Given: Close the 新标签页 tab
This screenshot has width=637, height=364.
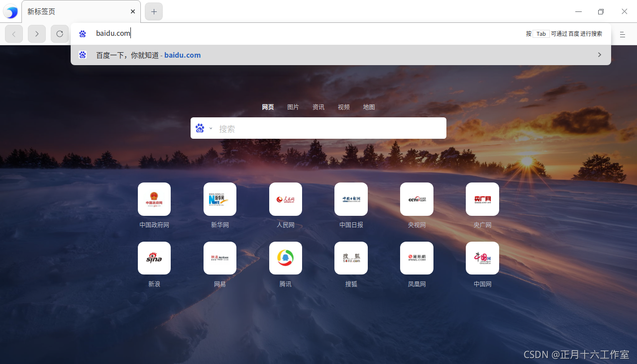Looking at the screenshot, I should (x=133, y=11).
